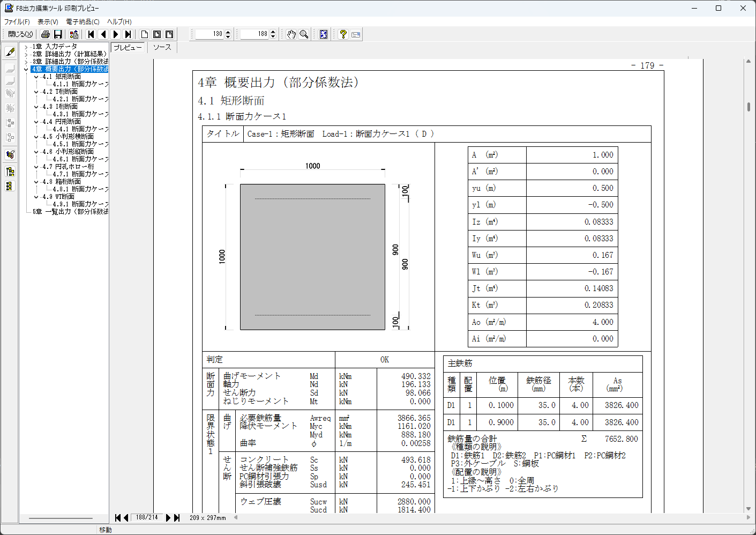
Task: Click the page number field showing 188
Action: coord(255,34)
